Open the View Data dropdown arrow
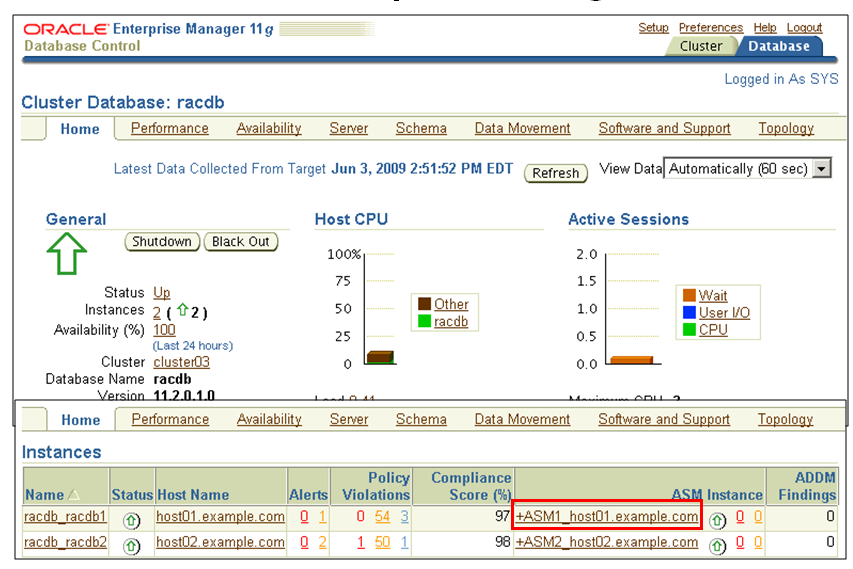Image resolution: width=853 pixels, height=569 pixels. coord(821,169)
